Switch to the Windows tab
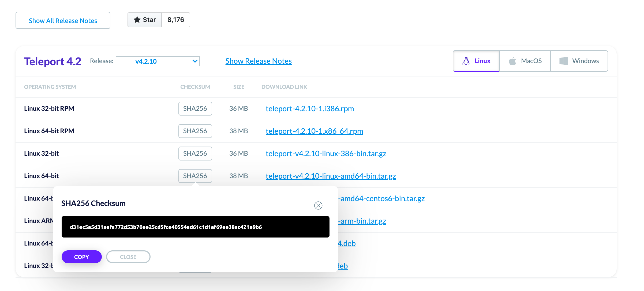Screen dimensions: 644x291 tap(579, 61)
